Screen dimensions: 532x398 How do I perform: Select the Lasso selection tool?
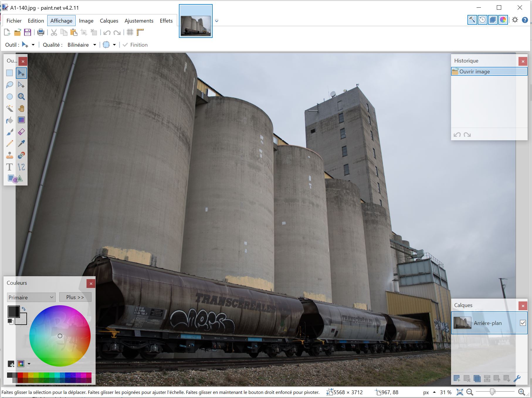(x=10, y=85)
